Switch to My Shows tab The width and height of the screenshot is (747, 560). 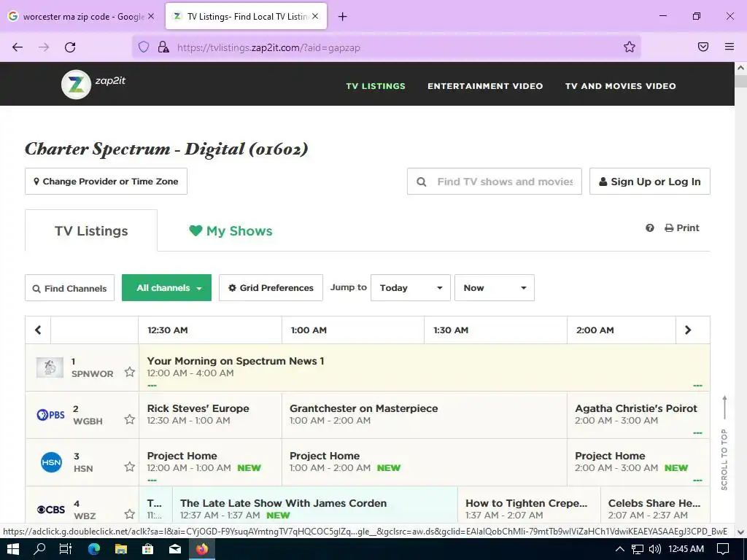[x=231, y=231]
